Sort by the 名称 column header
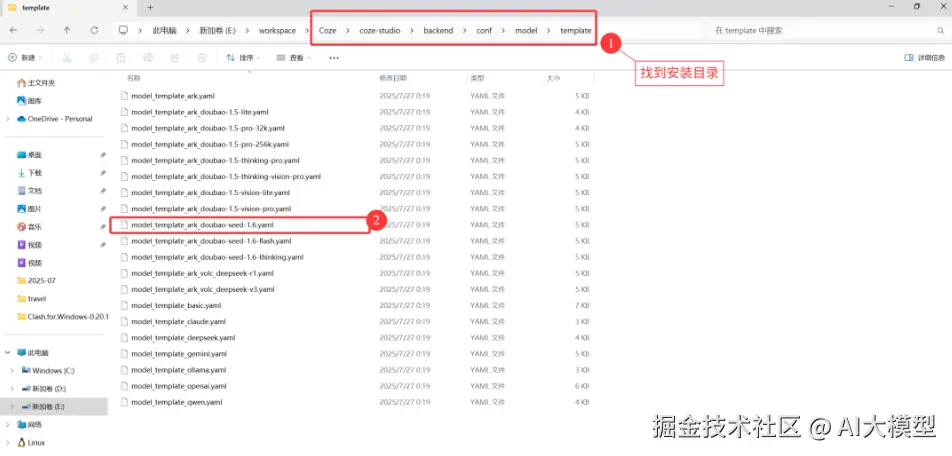 [x=134, y=78]
